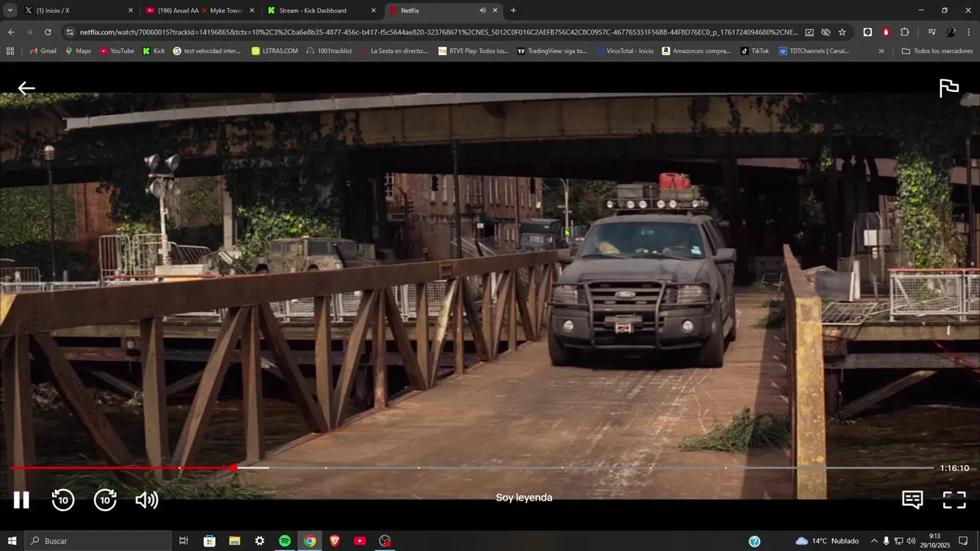Reload the Netflix page

point(47,32)
